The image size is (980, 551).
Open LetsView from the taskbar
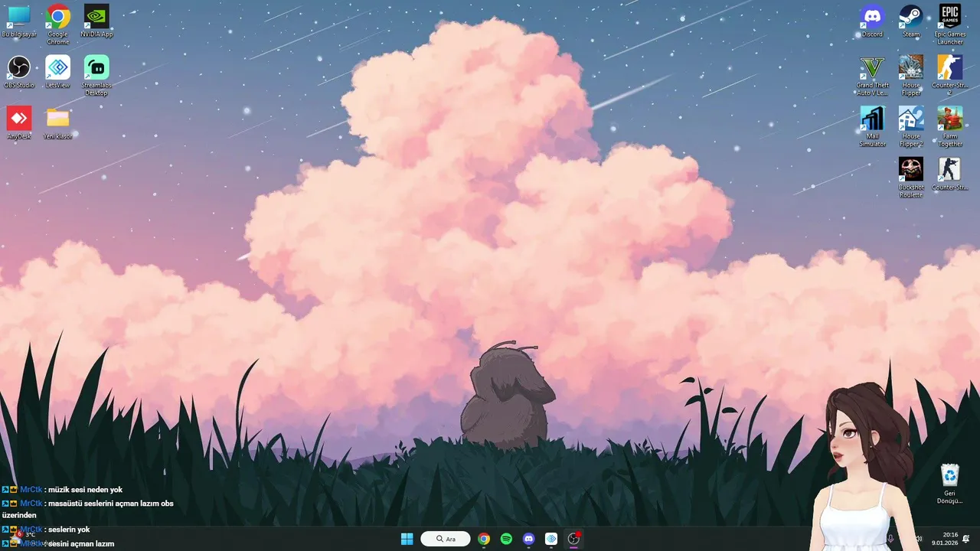[551, 539]
